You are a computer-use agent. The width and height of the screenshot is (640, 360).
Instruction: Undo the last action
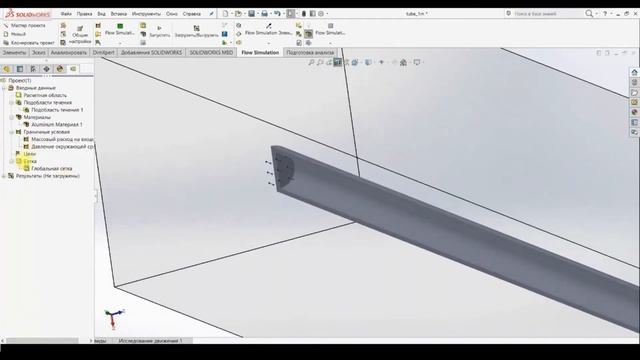coord(277,14)
